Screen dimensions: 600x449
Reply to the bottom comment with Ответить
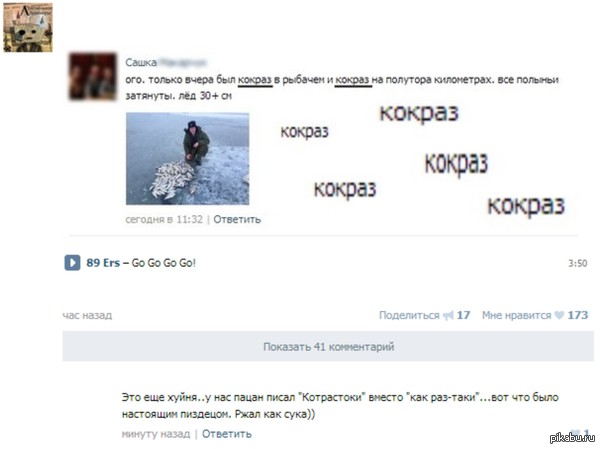point(227,434)
